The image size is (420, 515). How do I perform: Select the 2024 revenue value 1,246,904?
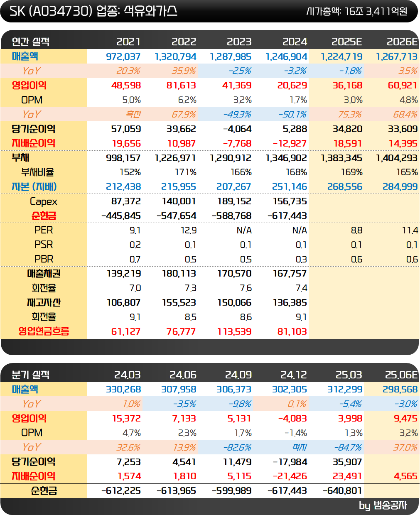[286, 56]
